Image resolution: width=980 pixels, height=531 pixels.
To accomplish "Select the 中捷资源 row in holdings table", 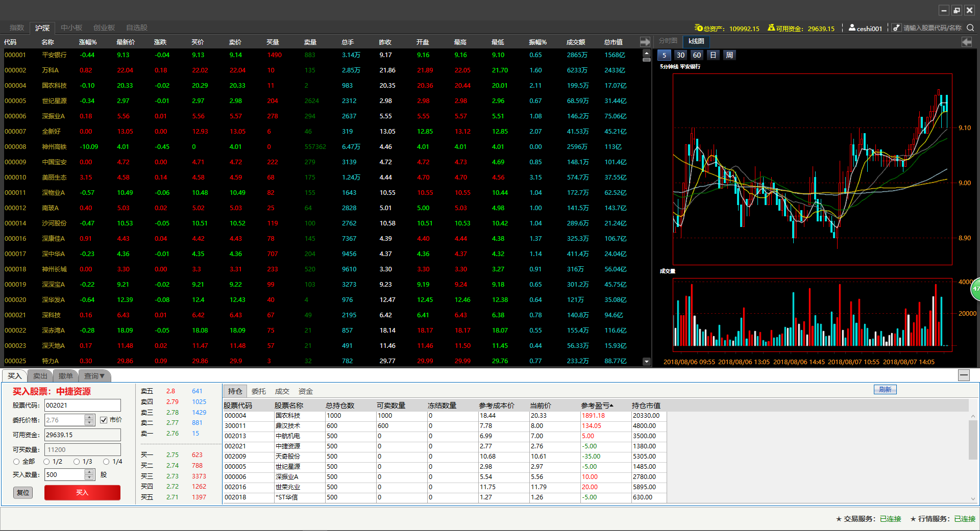I will click(x=445, y=446).
